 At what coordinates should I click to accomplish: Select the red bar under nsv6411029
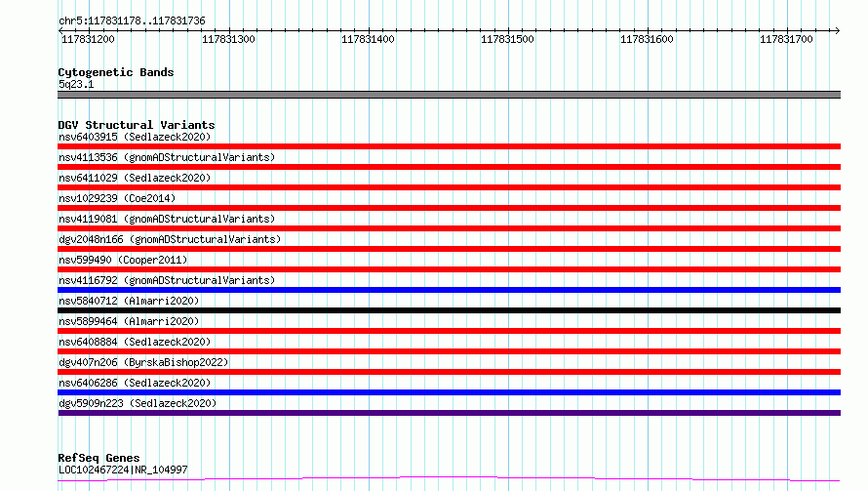click(449, 187)
